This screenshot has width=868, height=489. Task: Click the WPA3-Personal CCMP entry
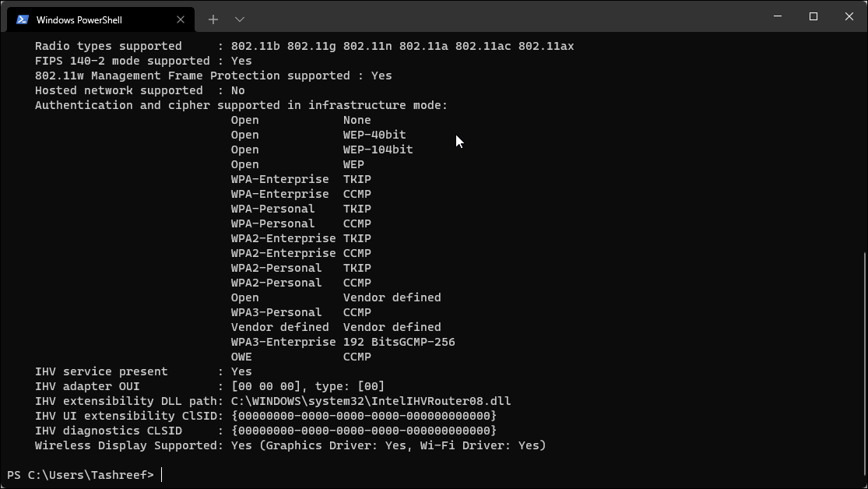click(x=300, y=312)
